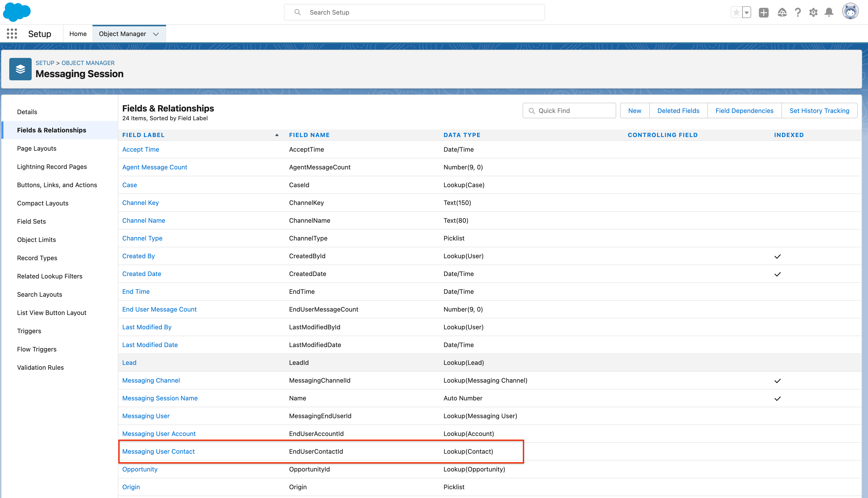Open Related Lookup Filters
The width and height of the screenshot is (868, 498).
[x=50, y=276]
